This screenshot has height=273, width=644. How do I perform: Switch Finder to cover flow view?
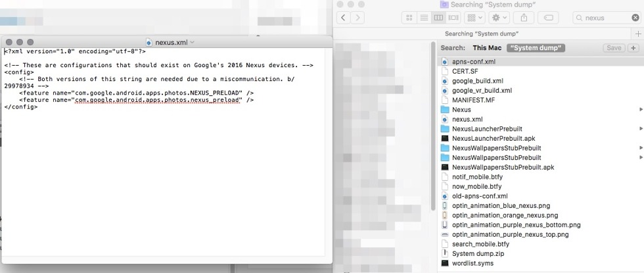point(453,18)
